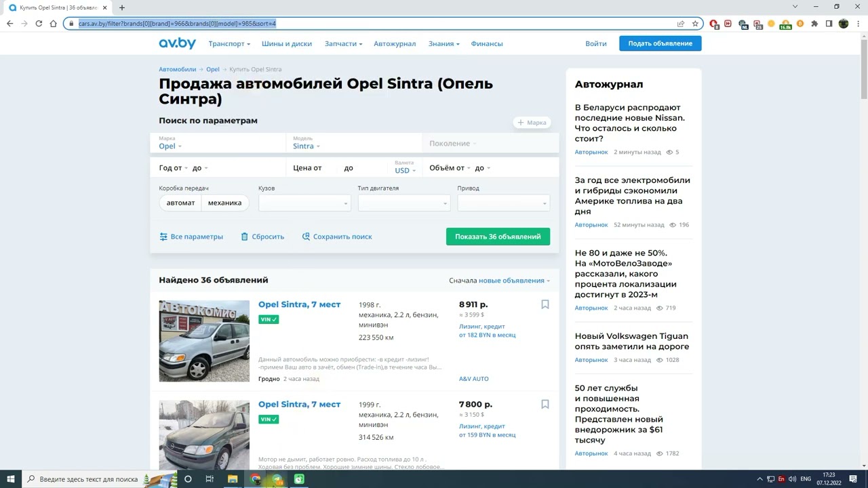The image size is (868, 488).
Task: Click Подать объявление button
Action: [660, 43]
